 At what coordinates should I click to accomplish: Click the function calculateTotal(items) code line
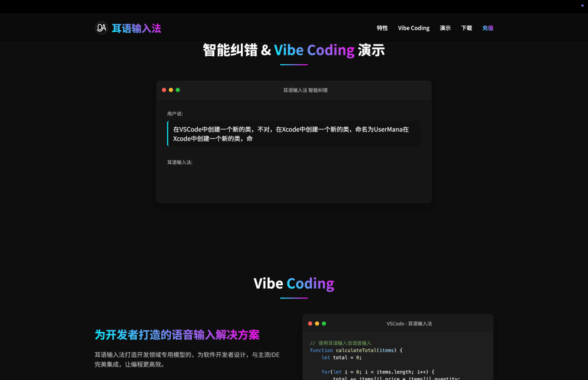356,350
